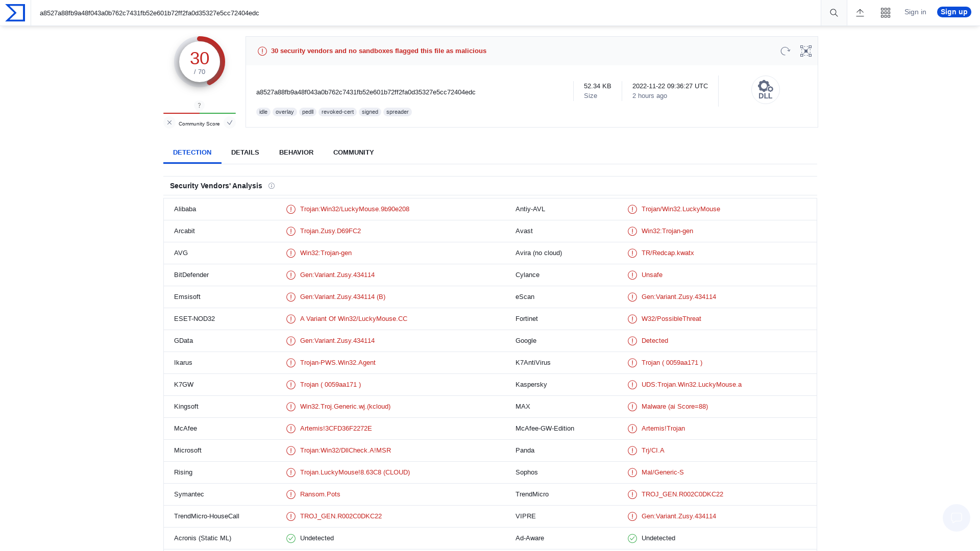The image size is (980, 551).
Task: Click the info icon beside Security Vendors' Analysis
Action: (272, 186)
